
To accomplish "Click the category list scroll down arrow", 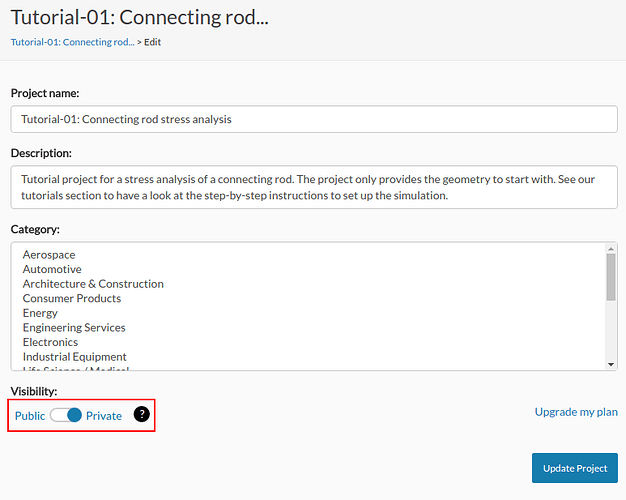I will click(611, 364).
